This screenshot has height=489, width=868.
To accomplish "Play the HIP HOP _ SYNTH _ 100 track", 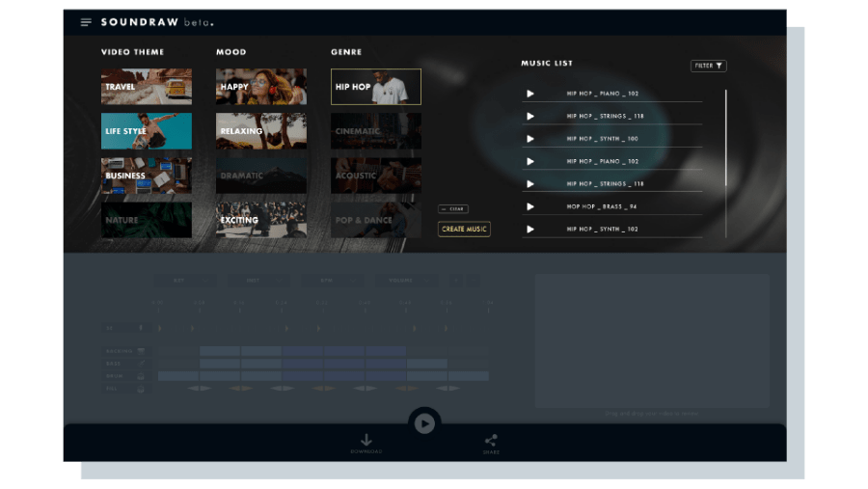I will tap(530, 139).
